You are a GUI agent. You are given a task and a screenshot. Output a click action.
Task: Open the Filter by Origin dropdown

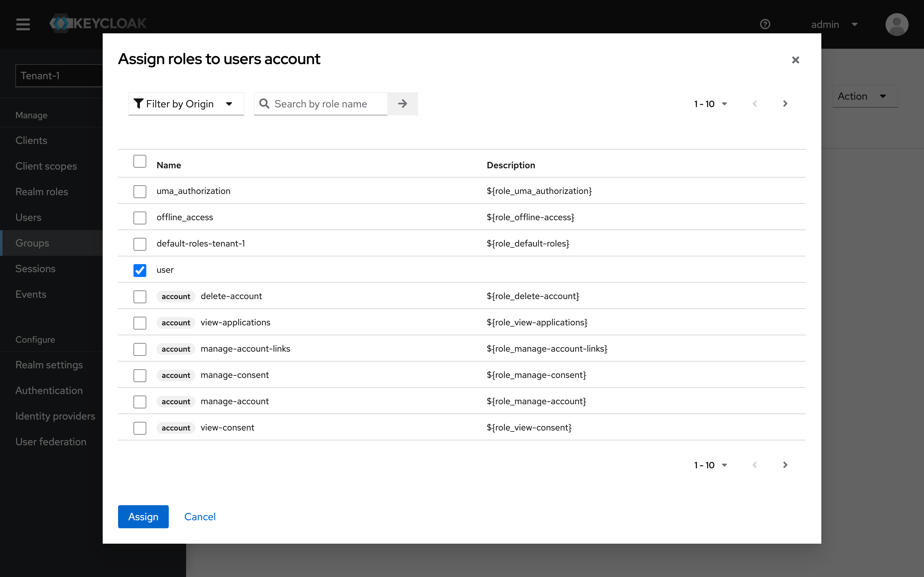tap(186, 104)
